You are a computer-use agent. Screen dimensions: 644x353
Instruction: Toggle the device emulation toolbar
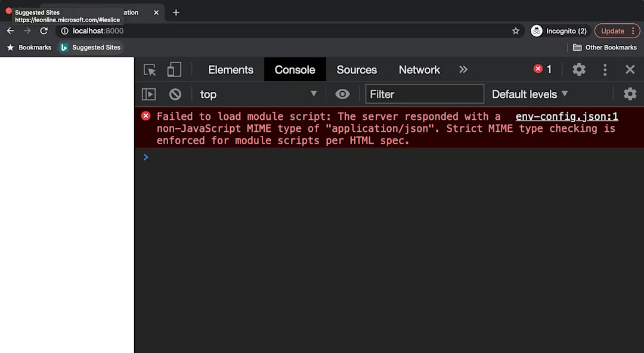pyautogui.click(x=174, y=70)
